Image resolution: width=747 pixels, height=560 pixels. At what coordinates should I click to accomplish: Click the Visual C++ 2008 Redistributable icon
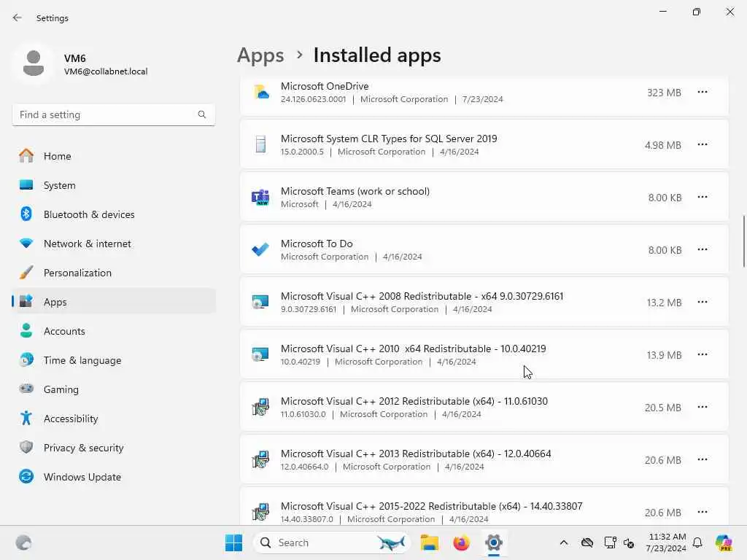[260, 302]
